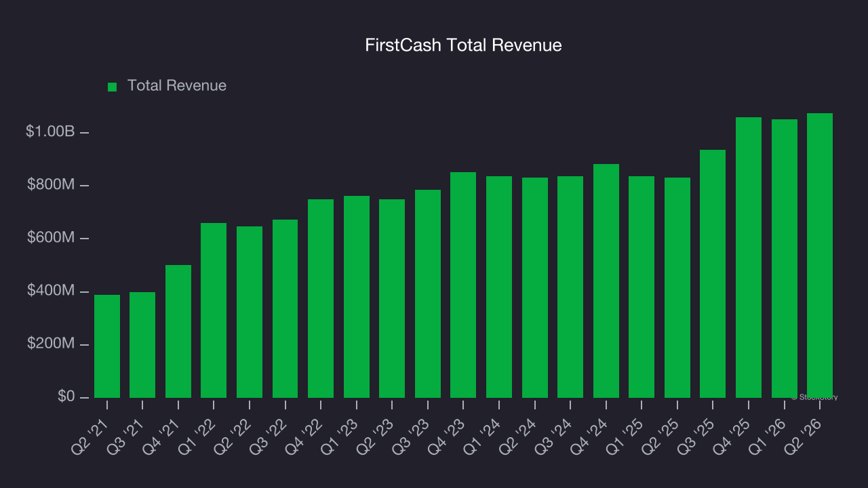Click the revenue bar for Q2 '25
The image size is (868, 488).
pyautogui.click(x=677, y=288)
